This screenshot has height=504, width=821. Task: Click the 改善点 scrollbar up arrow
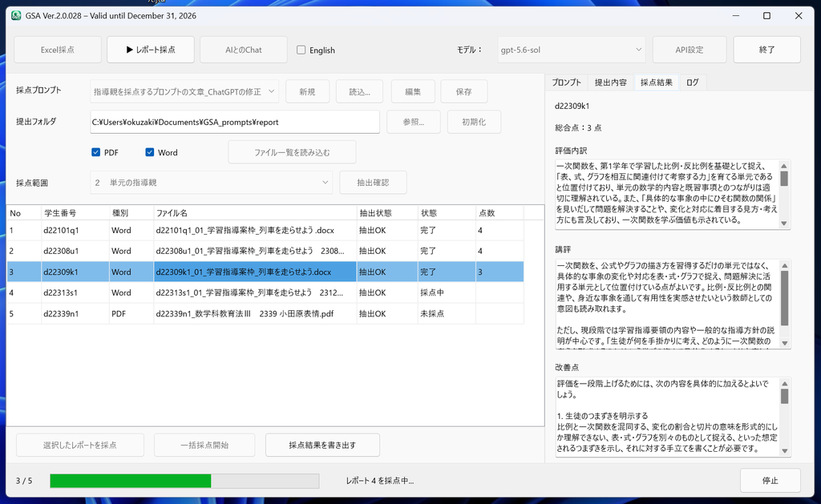click(x=784, y=384)
